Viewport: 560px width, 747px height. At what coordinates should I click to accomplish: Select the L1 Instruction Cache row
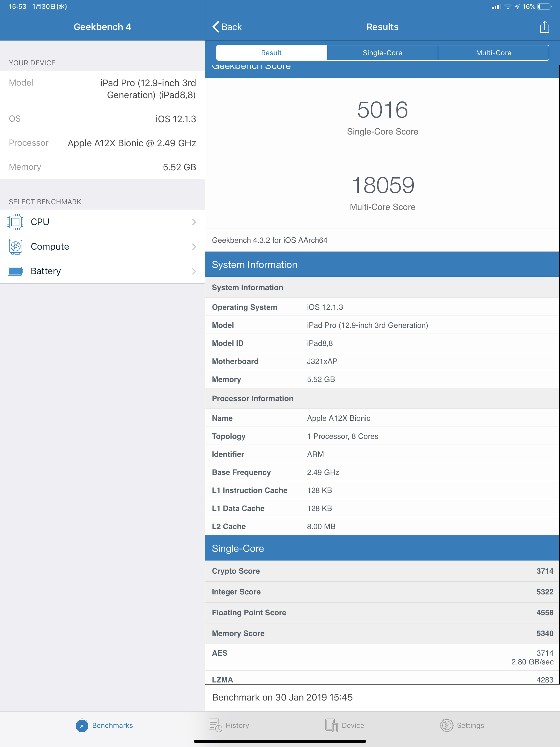pyautogui.click(x=382, y=490)
